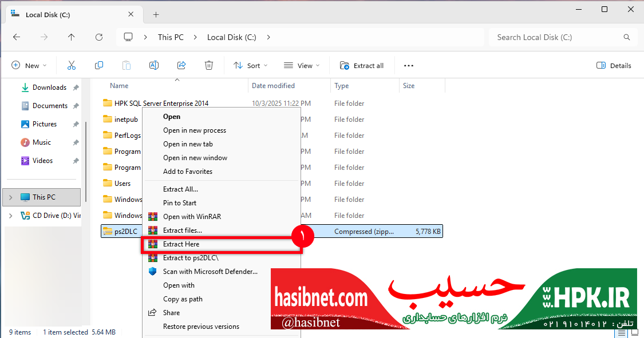Expand the CD Drive (D:) node
The width and height of the screenshot is (644, 338).
tap(10, 216)
